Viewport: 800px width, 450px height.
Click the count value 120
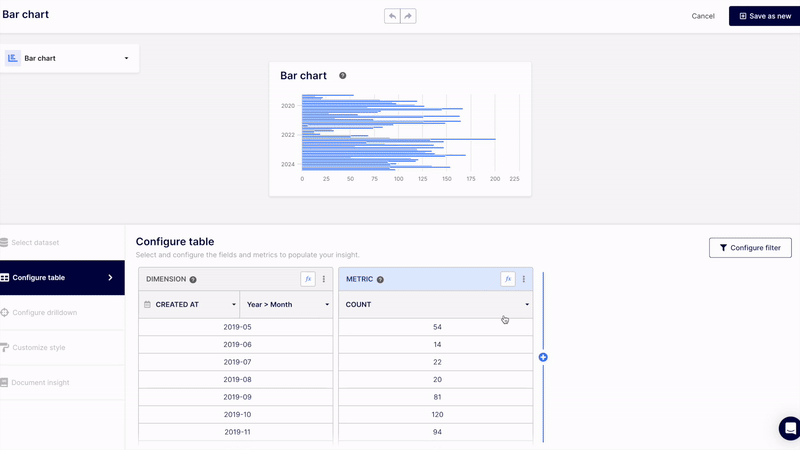[x=437, y=414]
